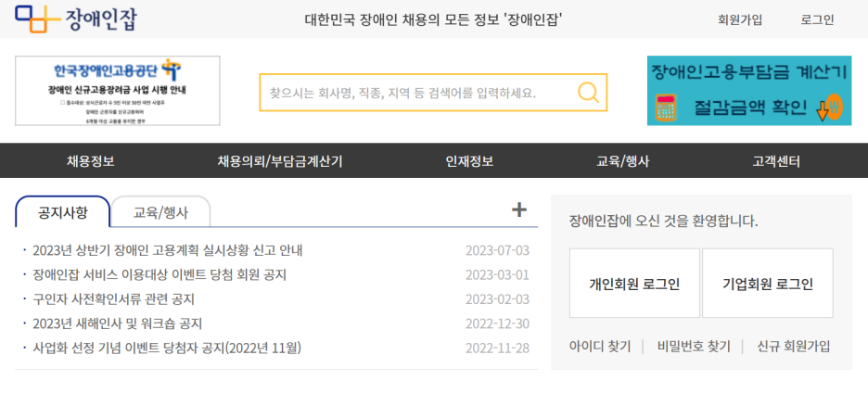The width and height of the screenshot is (868, 393).
Task: Open notice 사업화 선정 기념 이벤트 당첨자 공지
Action: coord(167,349)
